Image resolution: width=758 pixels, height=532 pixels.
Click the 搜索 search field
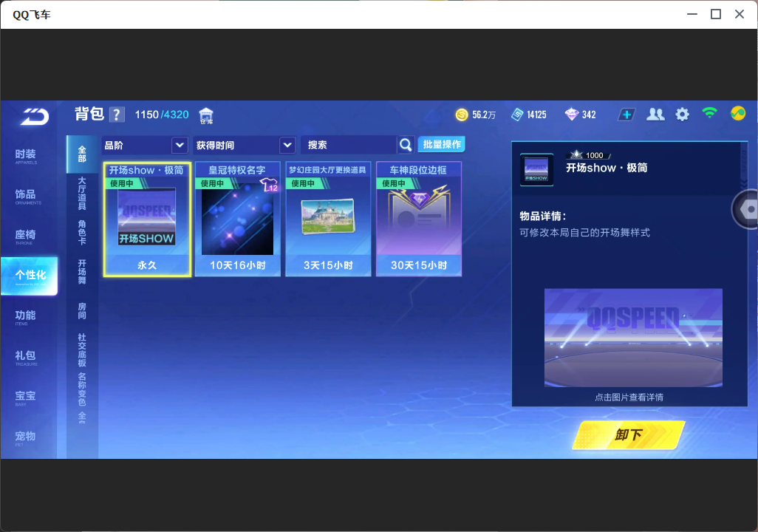(x=349, y=145)
